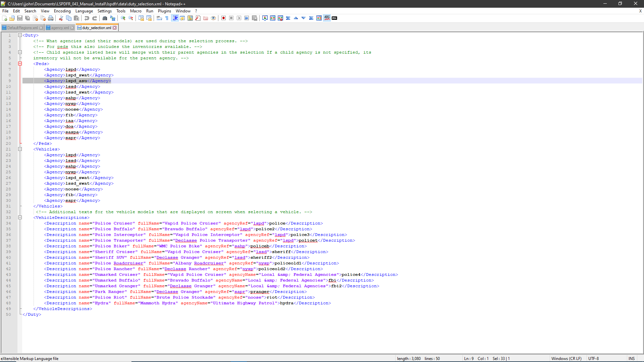
Task: Click the Undo arrow icon
Action: click(x=87, y=18)
